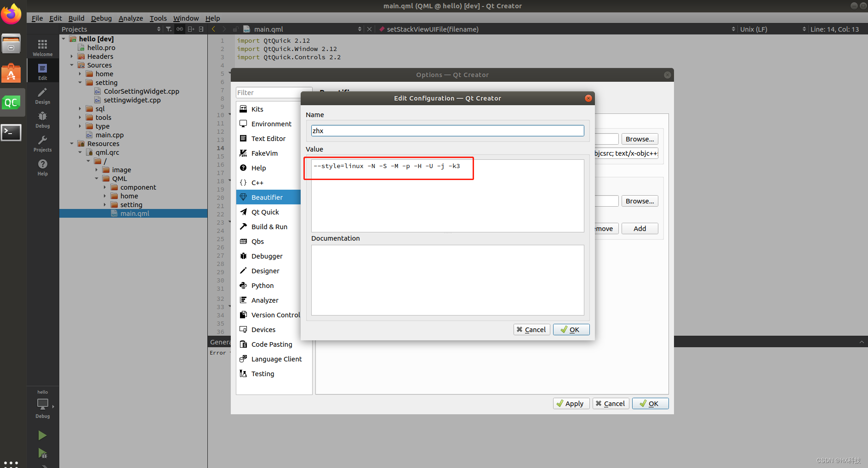
Task: Open Design mode in sidebar
Action: coord(42,96)
